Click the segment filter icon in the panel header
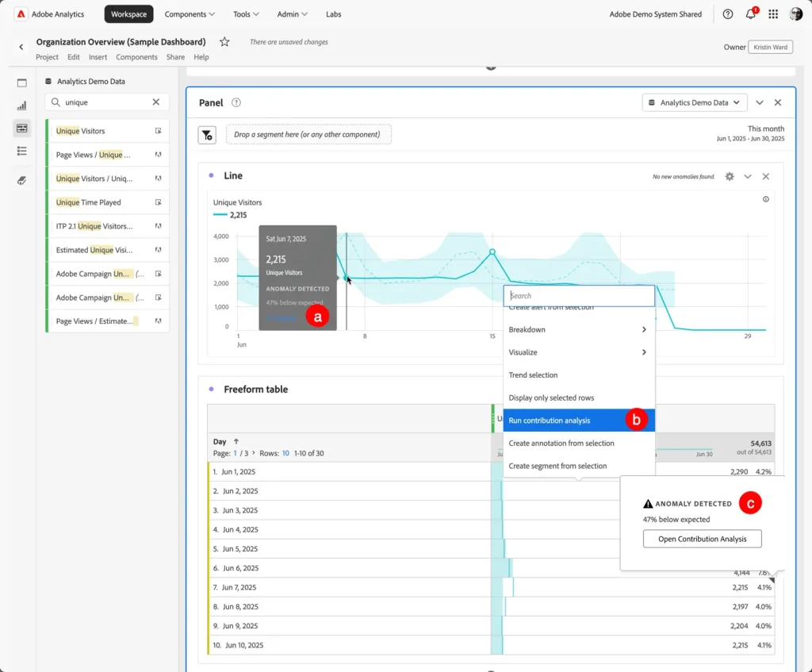 coord(207,134)
